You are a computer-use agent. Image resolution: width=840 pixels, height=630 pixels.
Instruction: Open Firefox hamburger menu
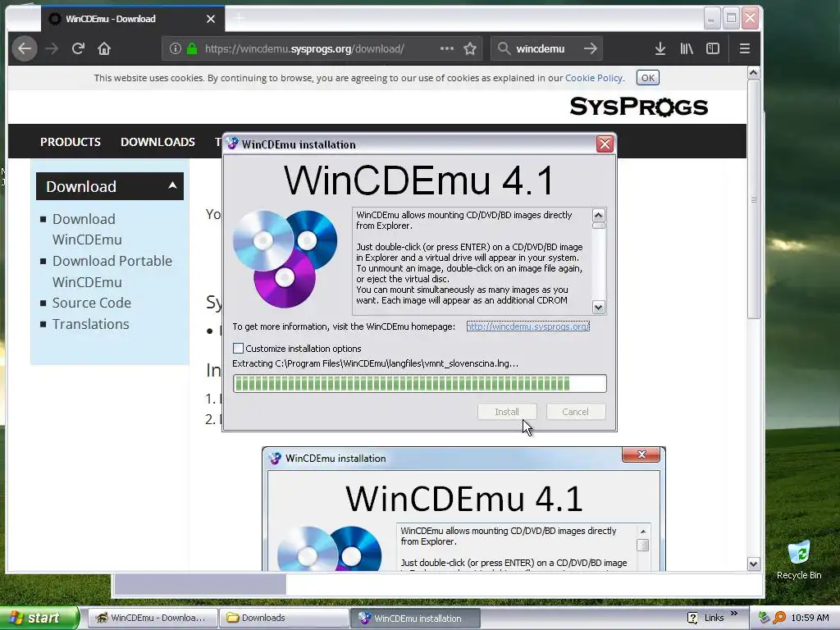click(x=745, y=48)
